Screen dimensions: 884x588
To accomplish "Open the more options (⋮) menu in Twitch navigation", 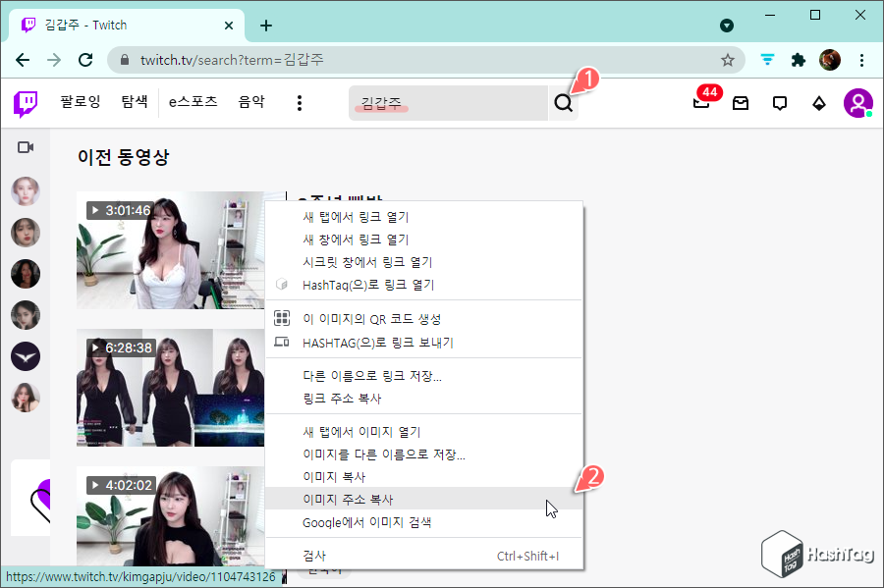I will pyautogui.click(x=299, y=101).
